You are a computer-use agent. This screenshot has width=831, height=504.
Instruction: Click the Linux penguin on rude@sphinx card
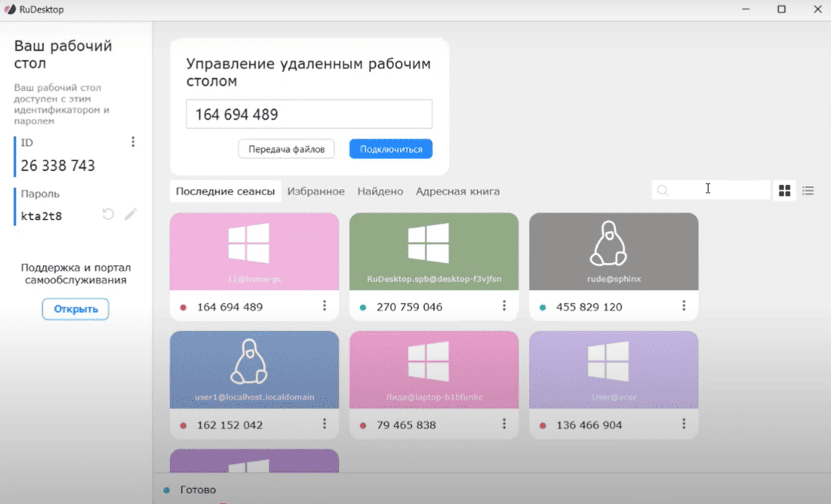pyautogui.click(x=608, y=244)
